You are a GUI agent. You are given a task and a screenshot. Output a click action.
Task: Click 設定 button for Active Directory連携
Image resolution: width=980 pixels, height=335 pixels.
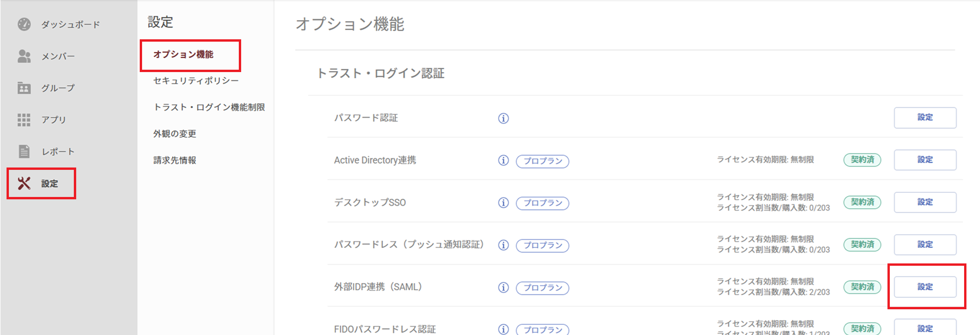(925, 160)
